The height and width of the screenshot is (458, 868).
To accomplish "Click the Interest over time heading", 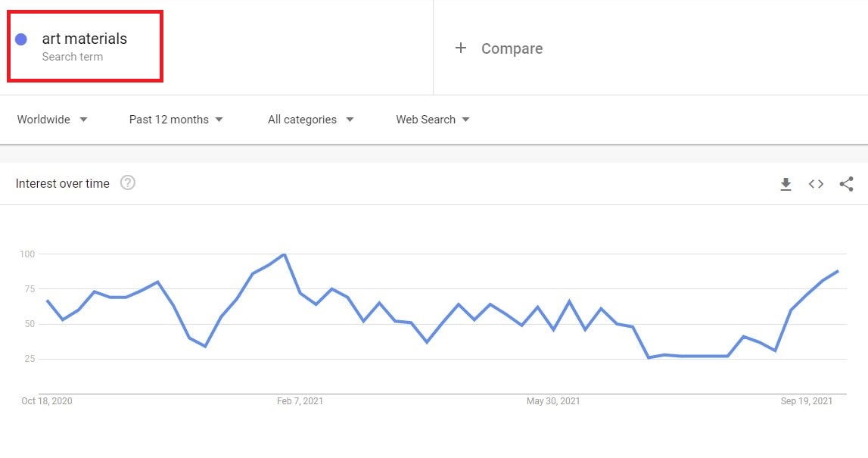I will tap(63, 183).
